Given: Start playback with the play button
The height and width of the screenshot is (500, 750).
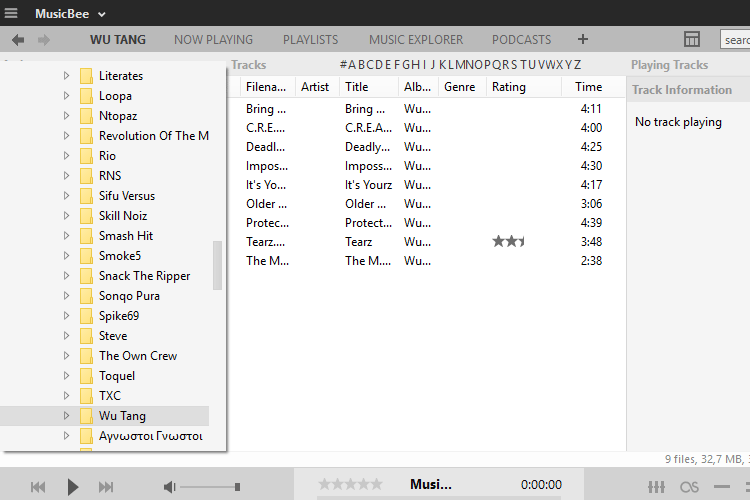Looking at the screenshot, I should [73, 487].
